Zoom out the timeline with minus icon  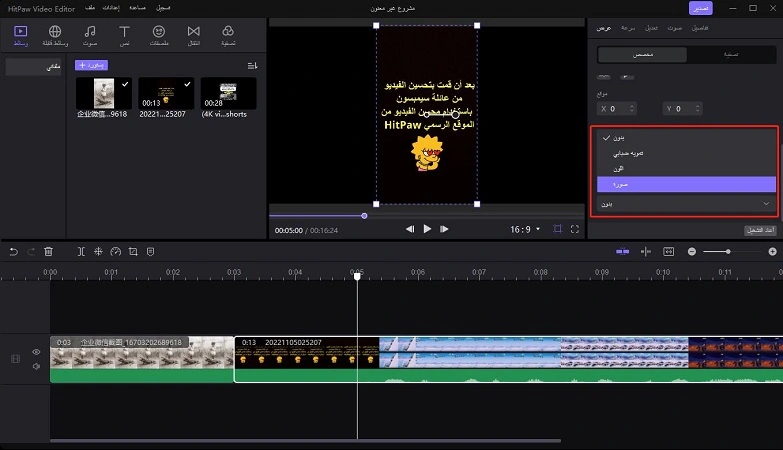point(692,252)
